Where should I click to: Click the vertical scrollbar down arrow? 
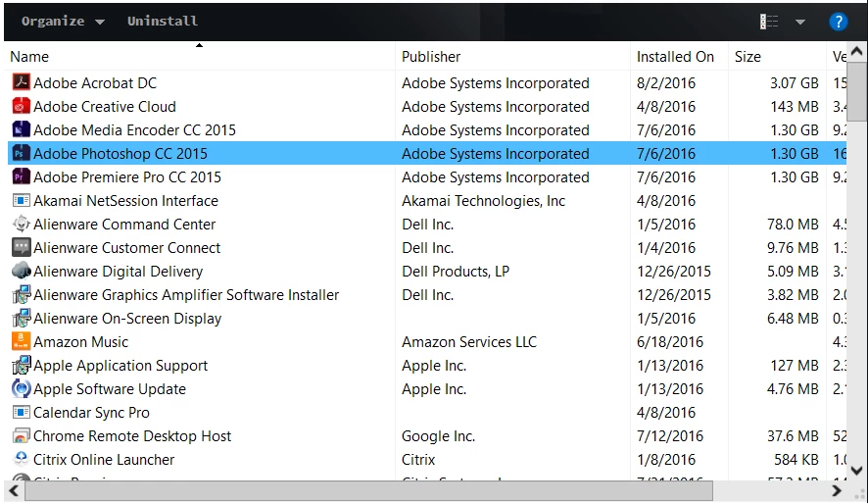coord(856,471)
